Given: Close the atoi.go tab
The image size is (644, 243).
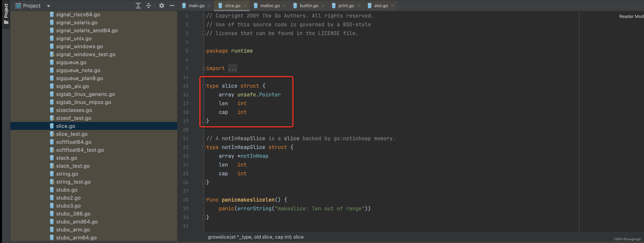Looking at the screenshot, I should pos(393,6).
